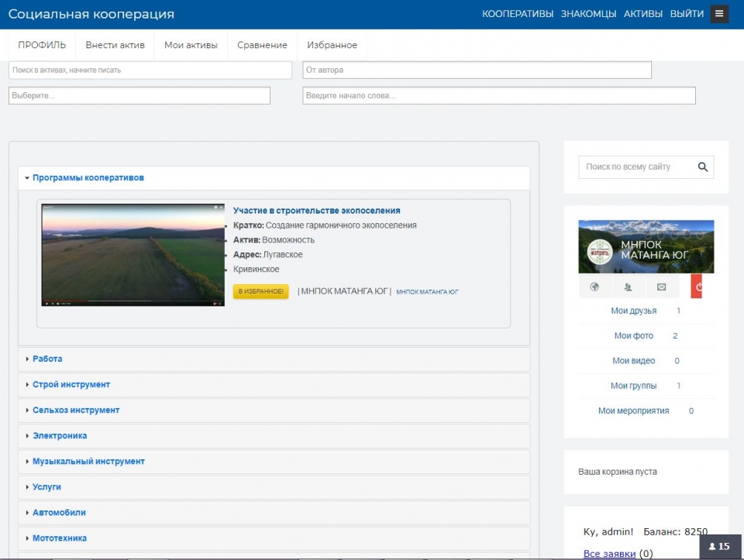Open the Все заявки link

(609, 553)
